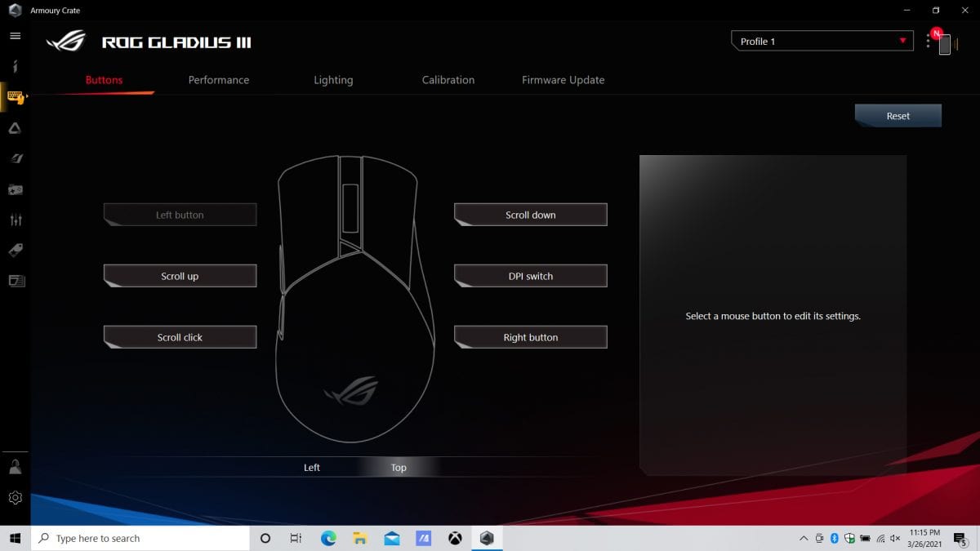The width and height of the screenshot is (980, 551).
Task: Click the red N notification badge icon
Action: point(937,33)
